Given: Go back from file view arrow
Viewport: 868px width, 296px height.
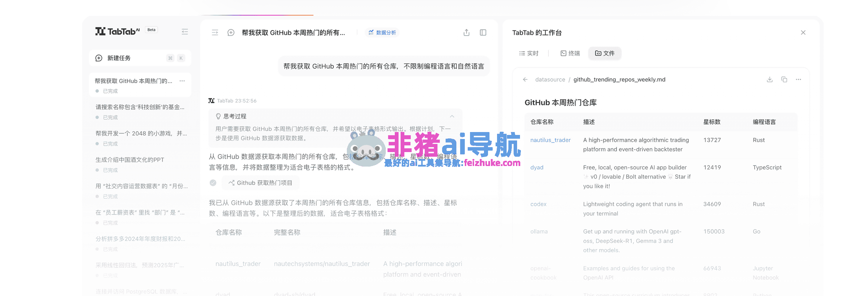Looking at the screenshot, I should tap(525, 80).
